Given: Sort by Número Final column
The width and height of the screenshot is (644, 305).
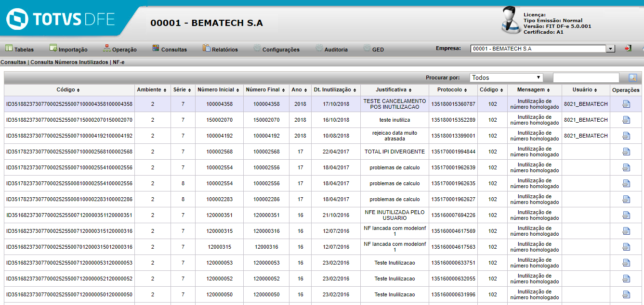Looking at the screenshot, I should (266, 90).
